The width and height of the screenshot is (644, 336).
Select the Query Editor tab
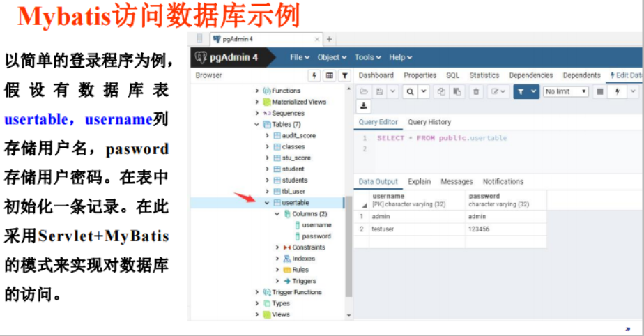378,122
